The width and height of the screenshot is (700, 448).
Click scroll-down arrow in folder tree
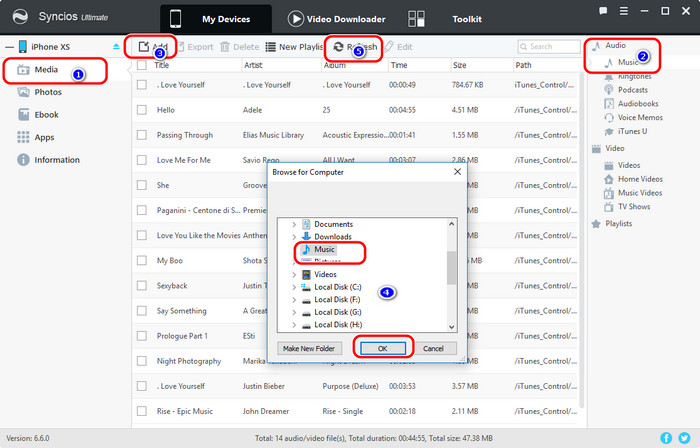point(451,327)
